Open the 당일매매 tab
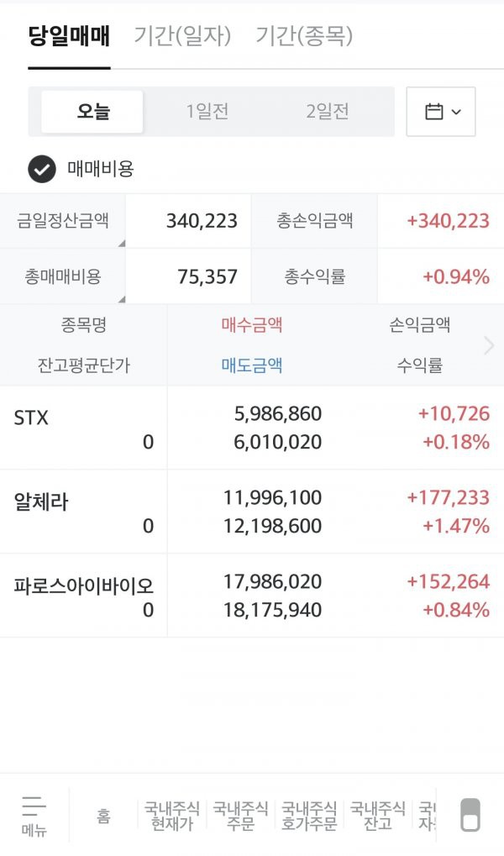The width and height of the screenshot is (504, 856). 70,36
